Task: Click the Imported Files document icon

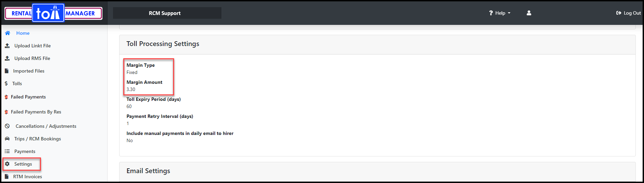Action: click(x=6, y=71)
